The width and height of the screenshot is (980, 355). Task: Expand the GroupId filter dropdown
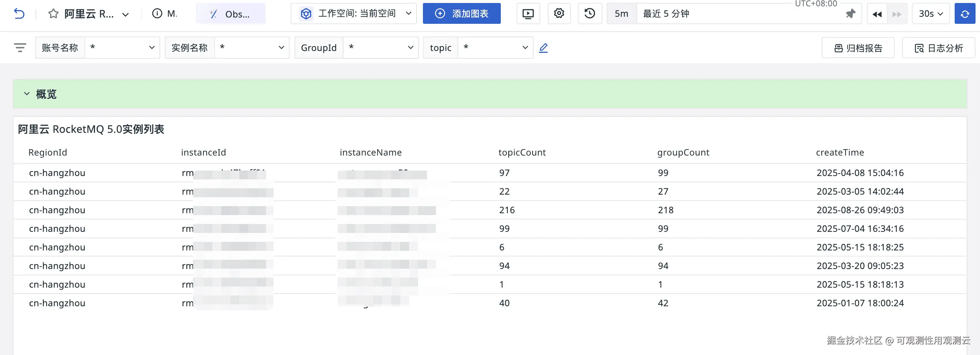coord(380,48)
